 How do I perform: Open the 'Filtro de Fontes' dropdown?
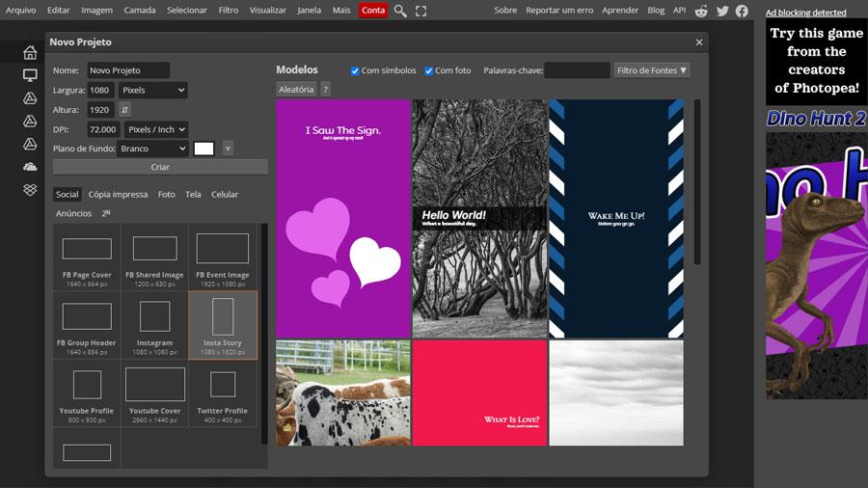[x=652, y=70]
